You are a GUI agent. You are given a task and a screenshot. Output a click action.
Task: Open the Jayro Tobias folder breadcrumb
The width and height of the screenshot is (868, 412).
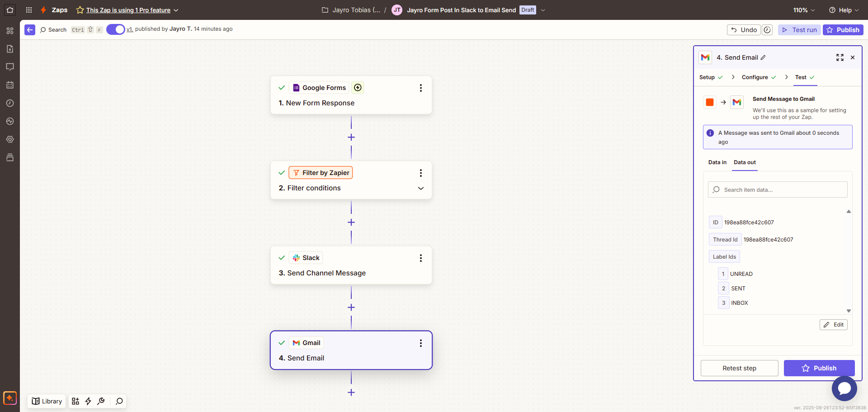(x=351, y=10)
